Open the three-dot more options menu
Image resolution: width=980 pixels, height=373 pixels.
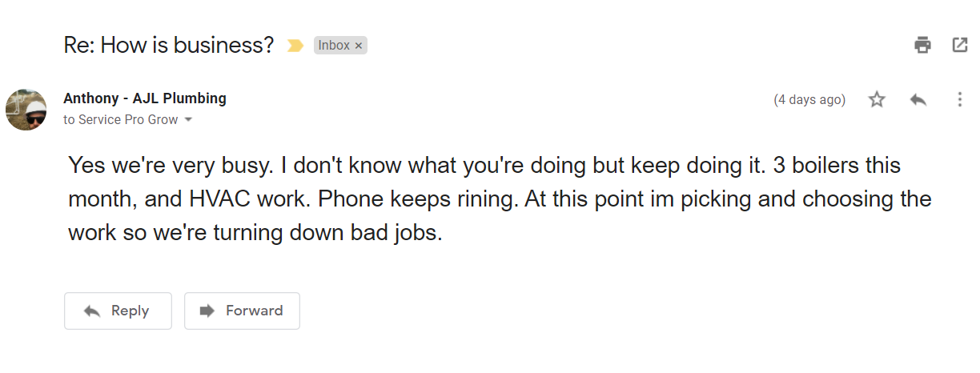(x=959, y=100)
